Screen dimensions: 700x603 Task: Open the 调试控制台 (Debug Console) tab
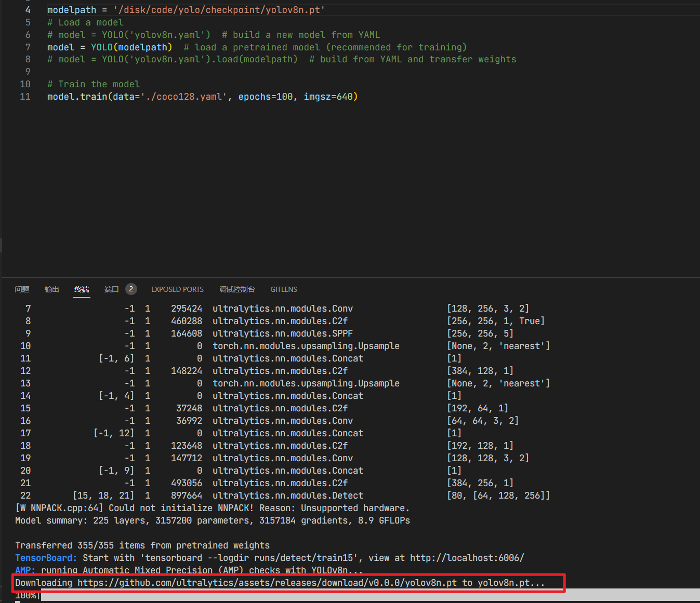point(237,289)
